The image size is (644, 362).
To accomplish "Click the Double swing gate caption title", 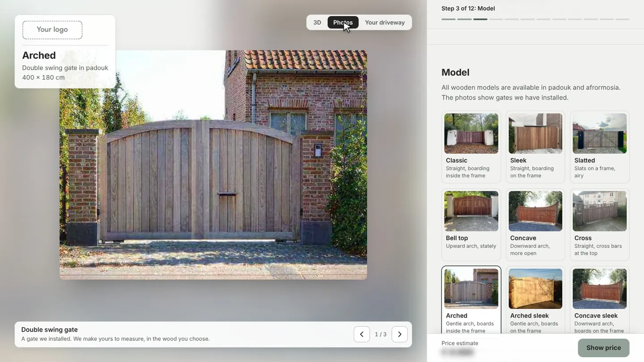I will (x=50, y=330).
